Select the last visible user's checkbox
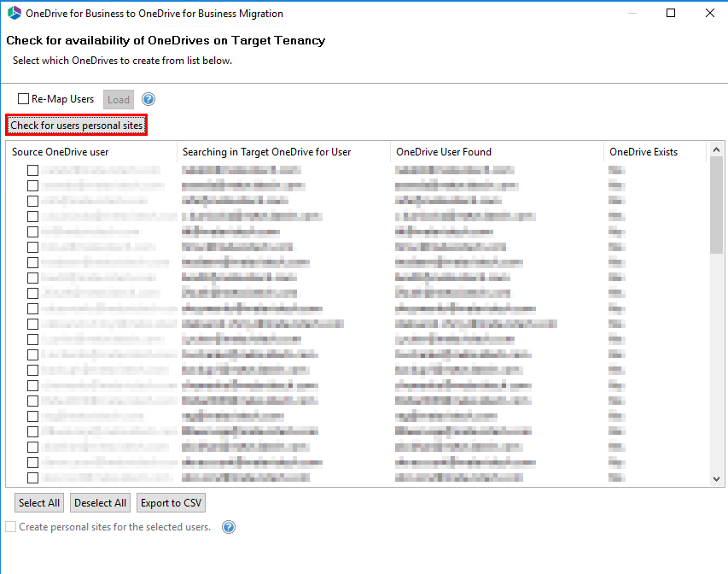Image resolution: width=728 pixels, height=574 pixels. (x=32, y=477)
